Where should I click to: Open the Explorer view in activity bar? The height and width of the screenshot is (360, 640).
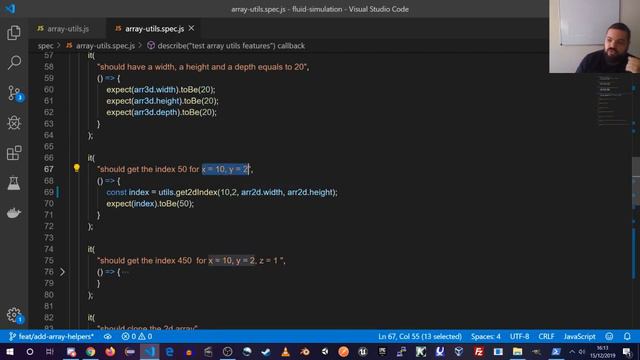pyautogui.click(x=14, y=33)
